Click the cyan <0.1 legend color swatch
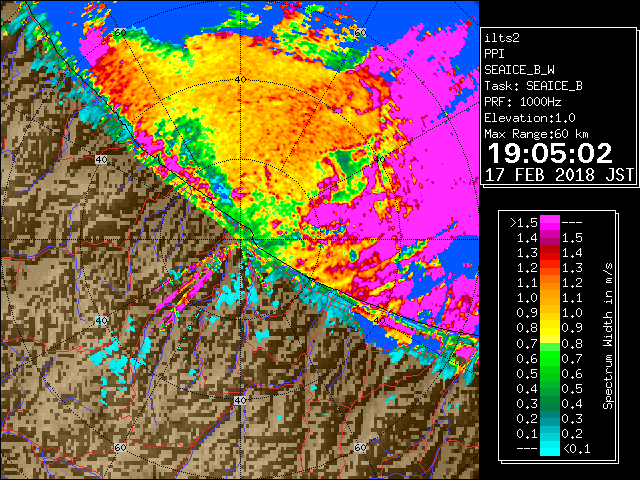 (x=549, y=449)
